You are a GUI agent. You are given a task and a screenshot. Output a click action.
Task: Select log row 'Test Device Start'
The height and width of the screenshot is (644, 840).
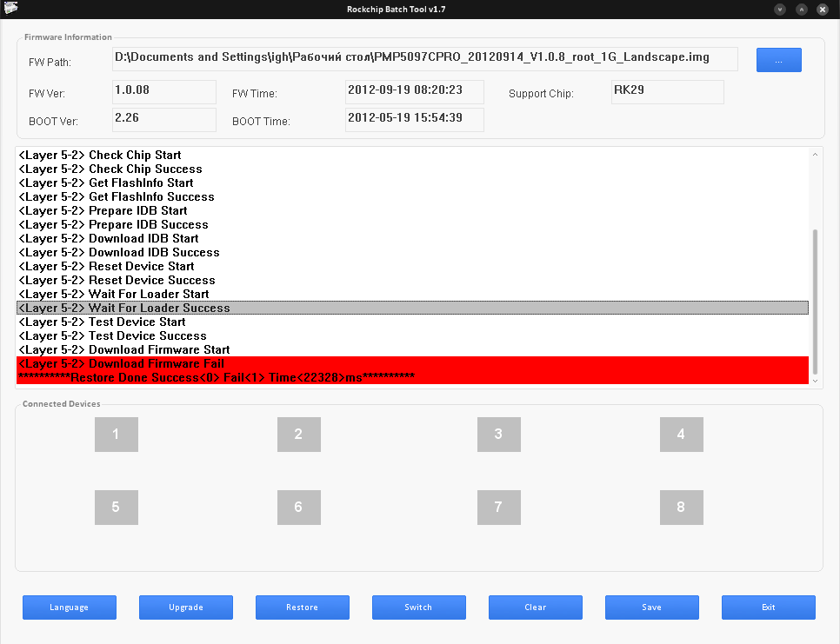point(412,322)
